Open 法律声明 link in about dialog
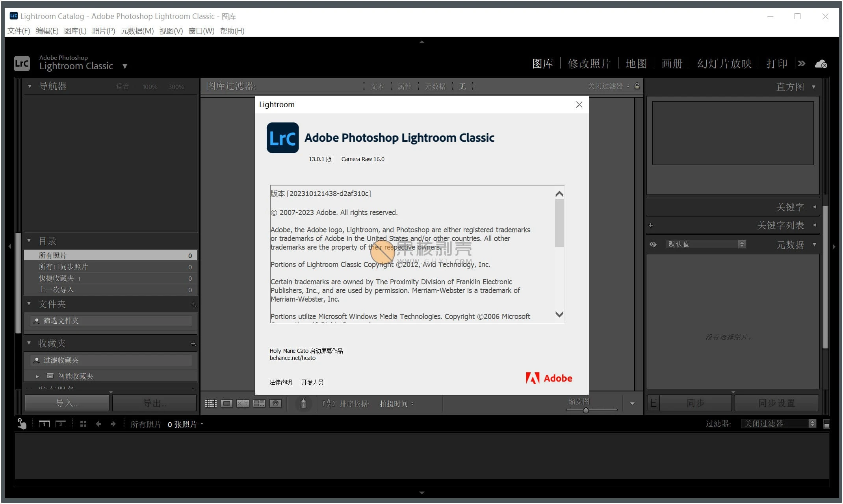The height and width of the screenshot is (504, 843). point(280,382)
